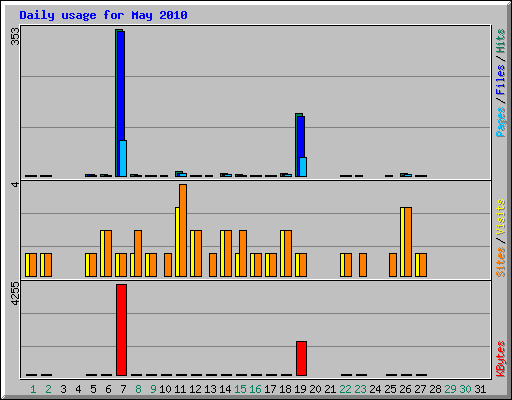Click the red KBytes bar for day 7

(121, 330)
